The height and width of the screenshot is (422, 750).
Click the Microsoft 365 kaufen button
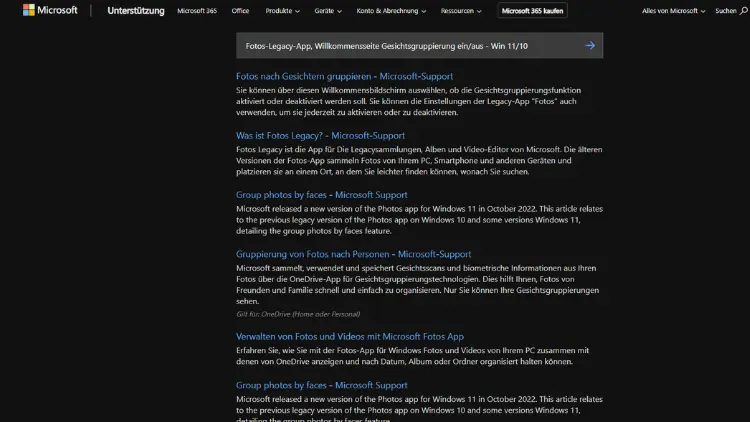tap(532, 11)
